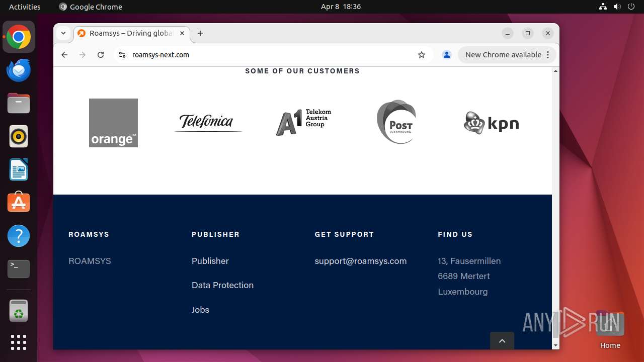The image size is (644, 362).
Task: Click scrollbar up arrow
Action: [x=555, y=71]
